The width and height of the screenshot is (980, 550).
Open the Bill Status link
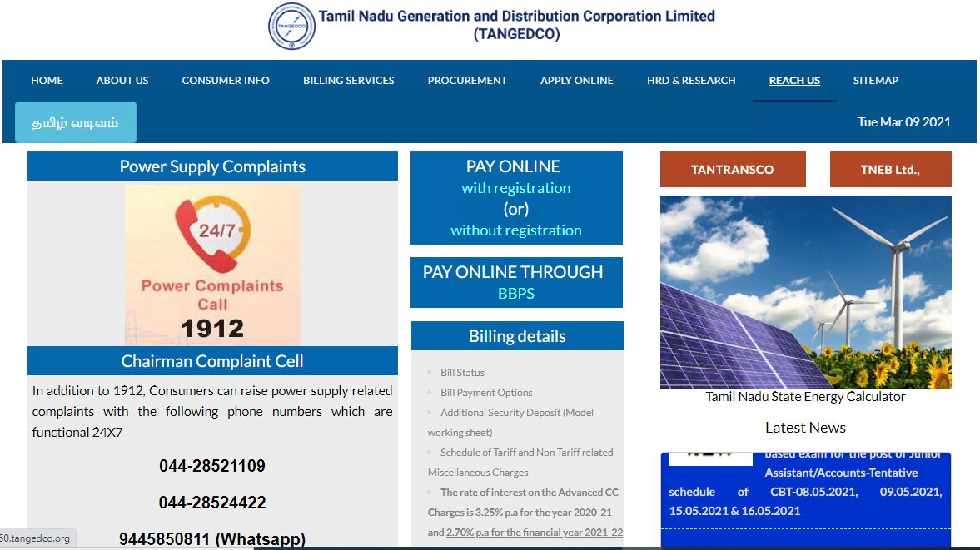tap(462, 373)
